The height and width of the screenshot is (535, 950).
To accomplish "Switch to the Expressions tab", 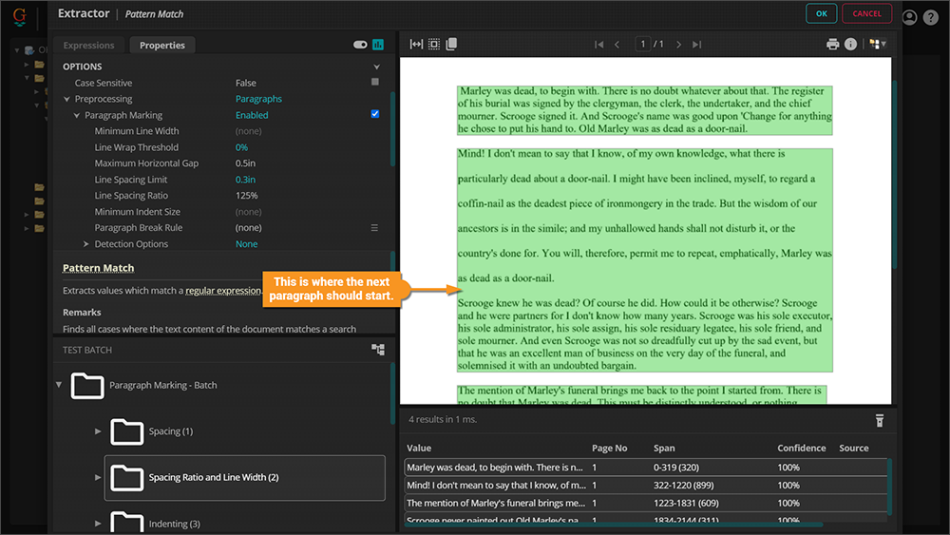I will [x=88, y=45].
